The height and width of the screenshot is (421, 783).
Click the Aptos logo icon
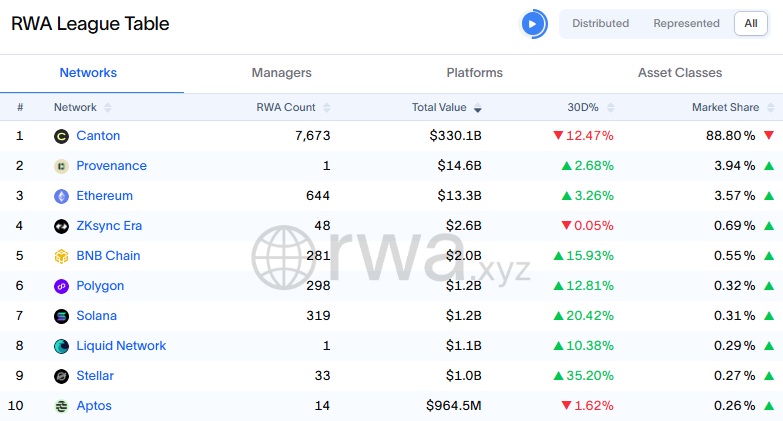pos(61,406)
